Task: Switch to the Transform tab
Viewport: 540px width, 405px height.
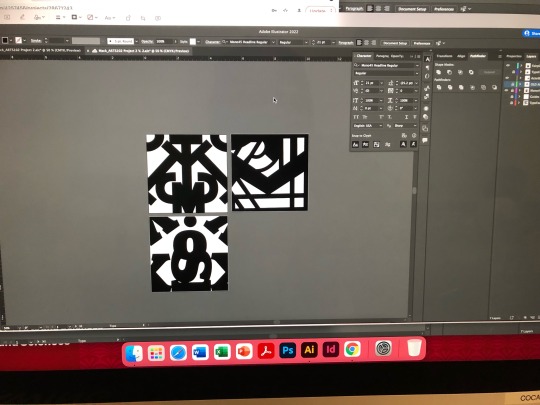Action: 444,56
